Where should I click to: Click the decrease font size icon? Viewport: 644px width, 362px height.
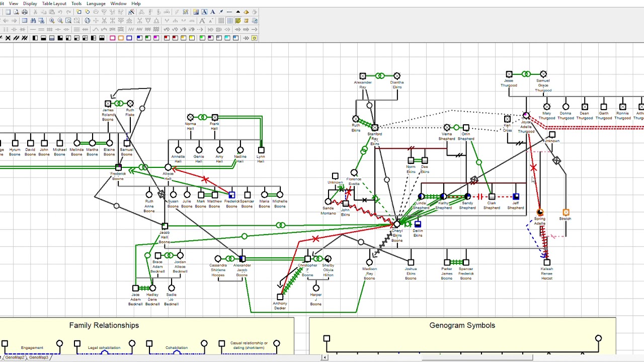210,21
